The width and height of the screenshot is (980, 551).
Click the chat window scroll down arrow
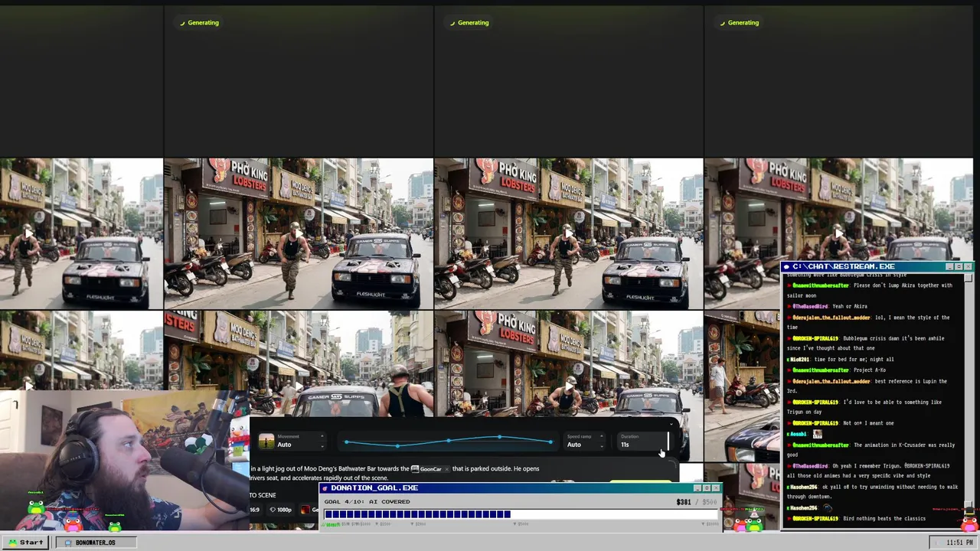tap(969, 507)
